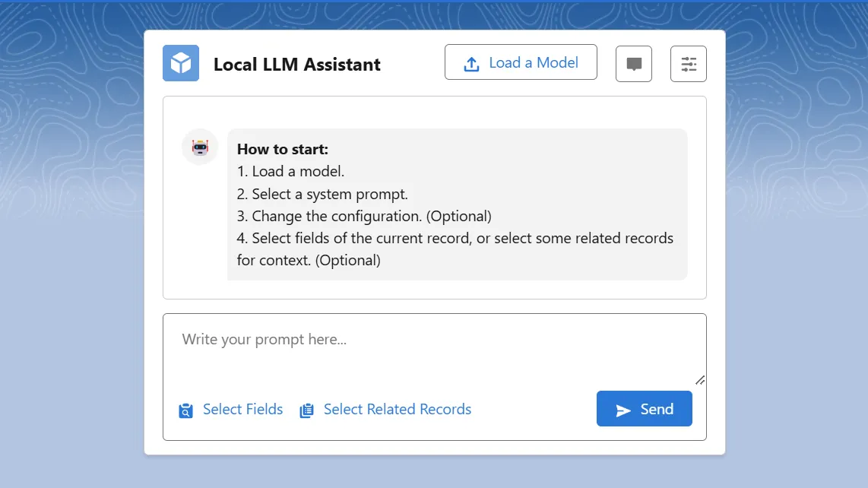Open Select Related Records
868x488 pixels.
coord(397,409)
